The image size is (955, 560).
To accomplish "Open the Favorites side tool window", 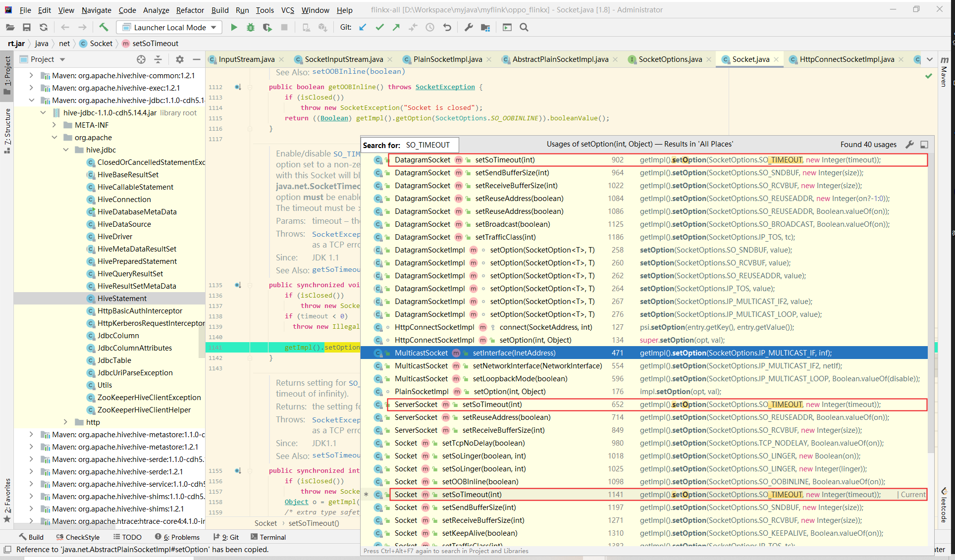I will (x=7, y=500).
